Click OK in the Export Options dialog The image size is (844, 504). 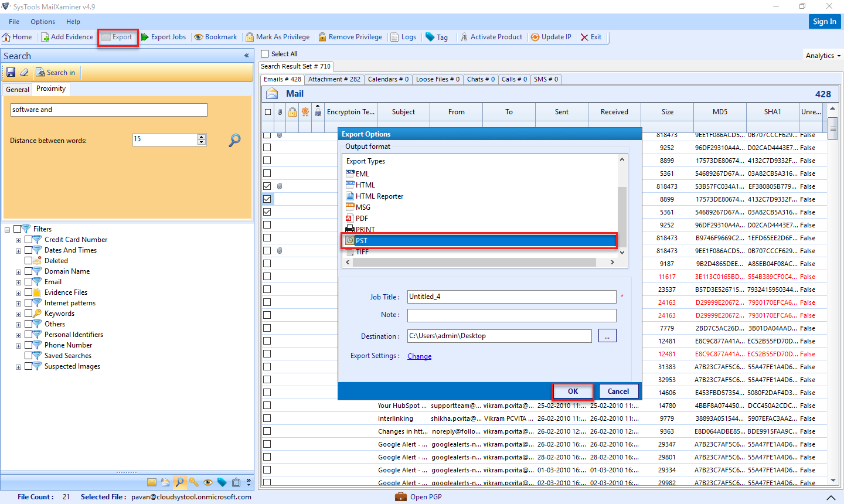coord(573,391)
